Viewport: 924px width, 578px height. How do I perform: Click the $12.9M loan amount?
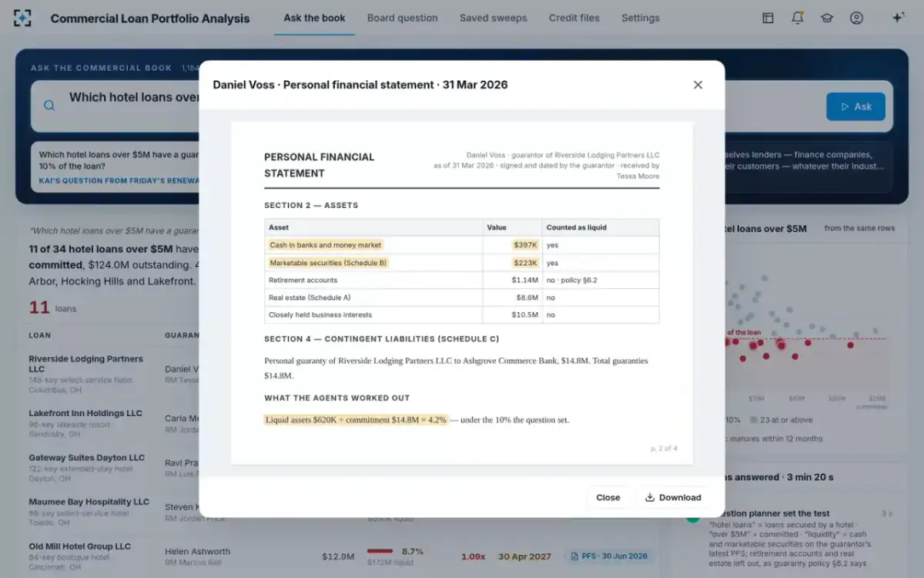coord(338,556)
